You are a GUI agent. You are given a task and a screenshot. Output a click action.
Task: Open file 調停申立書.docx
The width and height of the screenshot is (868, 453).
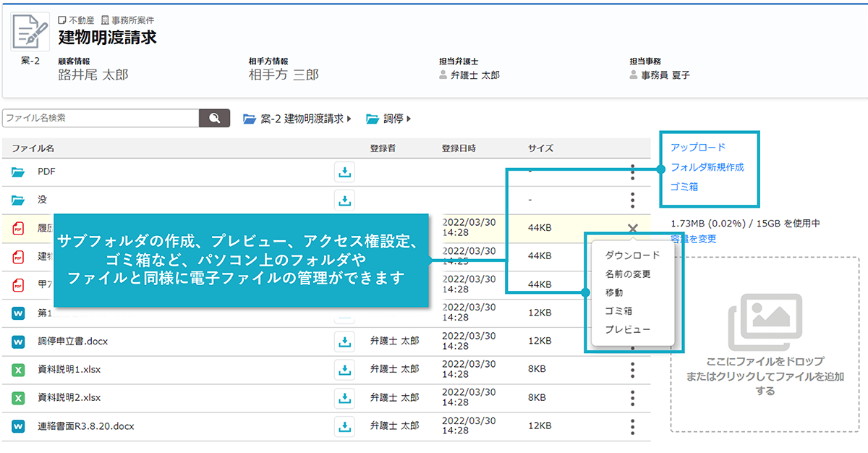click(x=72, y=341)
